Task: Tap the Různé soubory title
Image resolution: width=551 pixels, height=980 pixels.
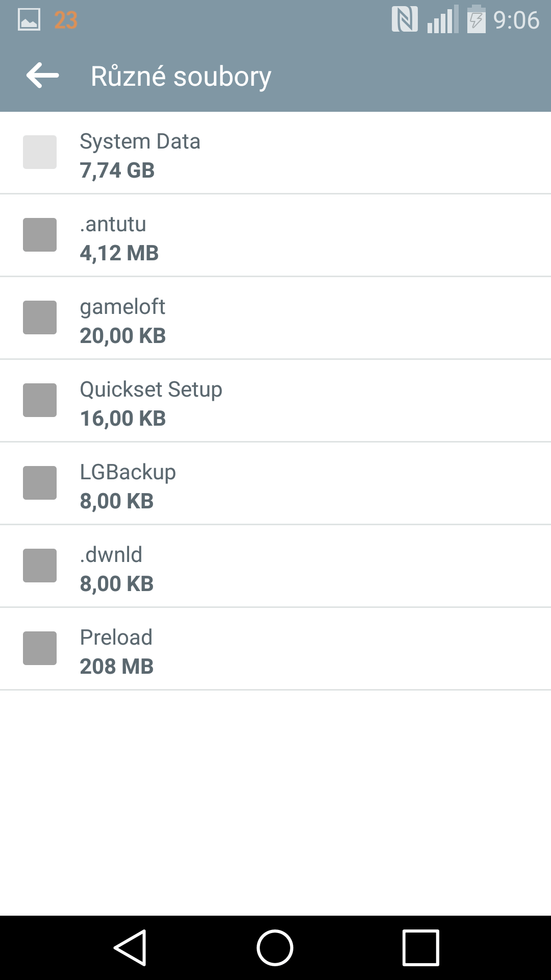Action: tap(181, 77)
